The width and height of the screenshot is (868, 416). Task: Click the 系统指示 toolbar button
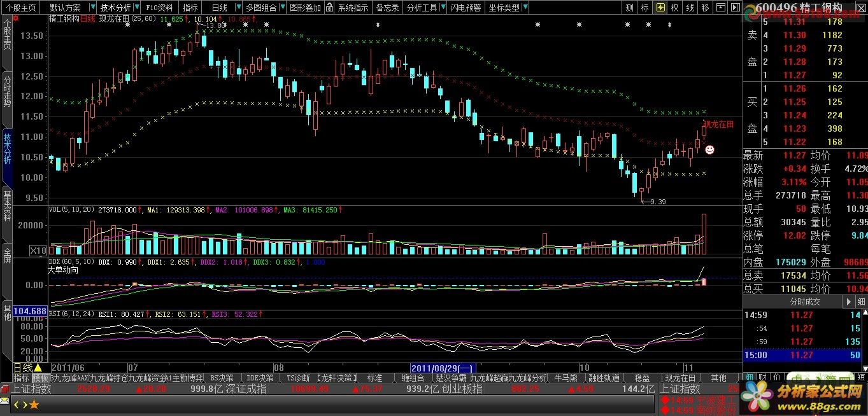tap(353, 8)
